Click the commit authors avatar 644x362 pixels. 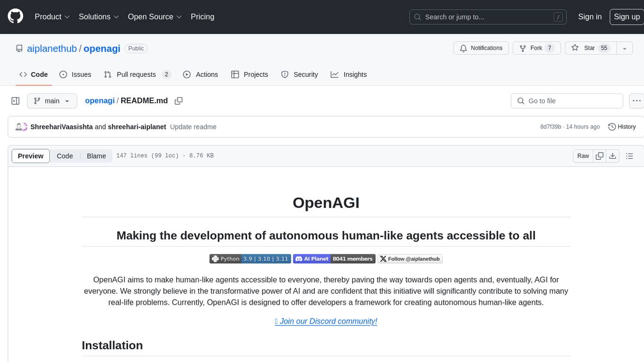[22, 127]
